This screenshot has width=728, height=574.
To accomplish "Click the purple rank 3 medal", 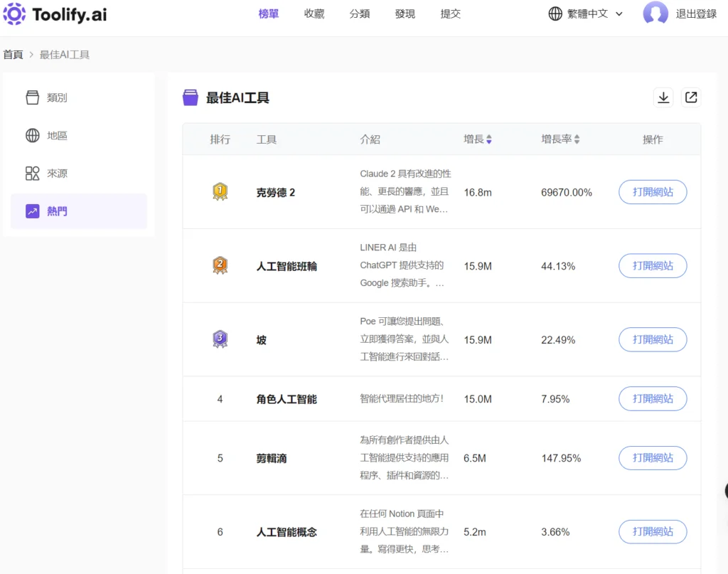I will point(220,339).
